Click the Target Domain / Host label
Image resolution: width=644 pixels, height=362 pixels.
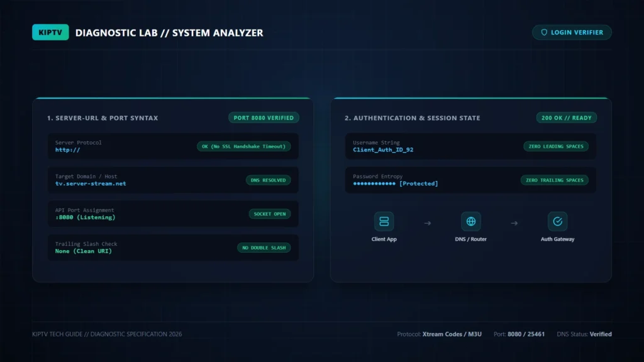86,177
